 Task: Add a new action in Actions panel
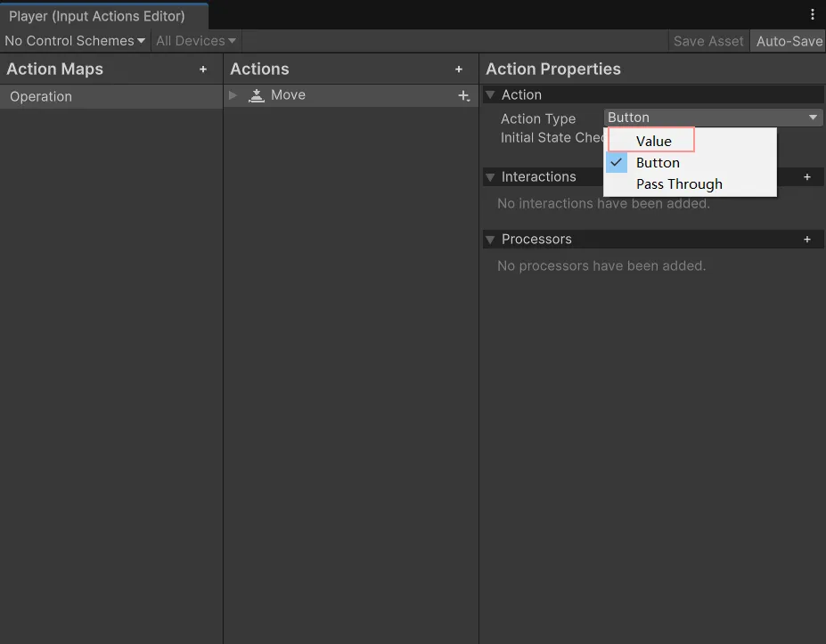point(459,69)
